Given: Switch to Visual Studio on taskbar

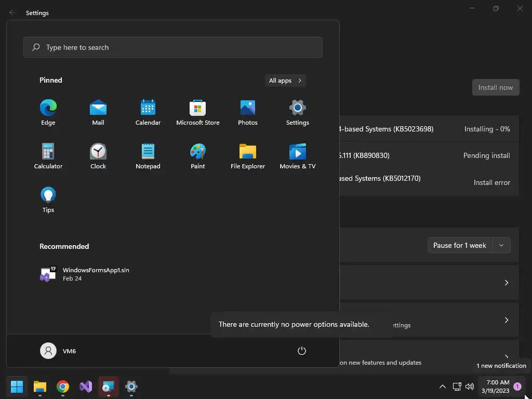Looking at the screenshot, I should pyautogui.click(x=86, y=386).
